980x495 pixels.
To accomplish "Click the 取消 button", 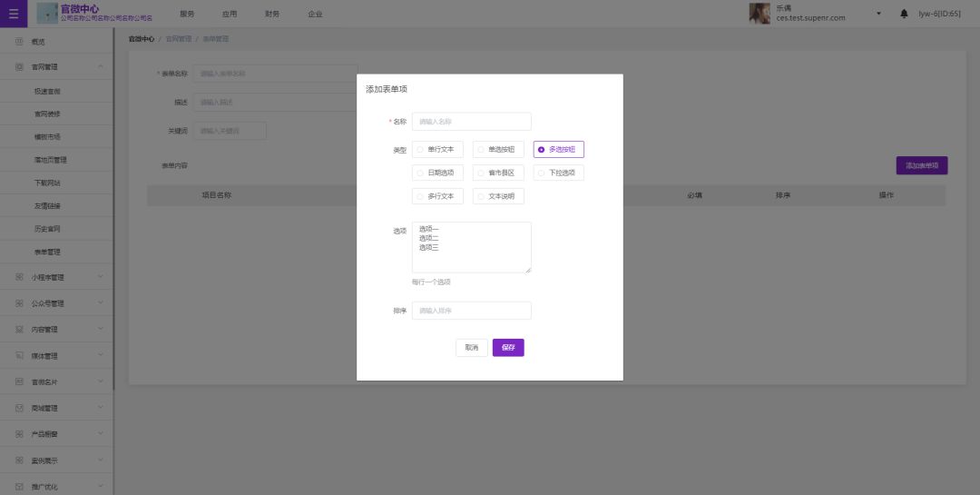I will 471,348.
